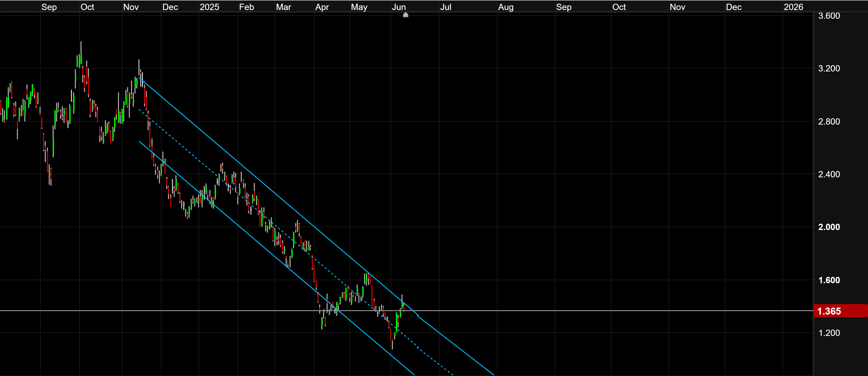This screenshot has height=376, width=868.
Task: Click the Jul label on the date axis
Action: 446,7
